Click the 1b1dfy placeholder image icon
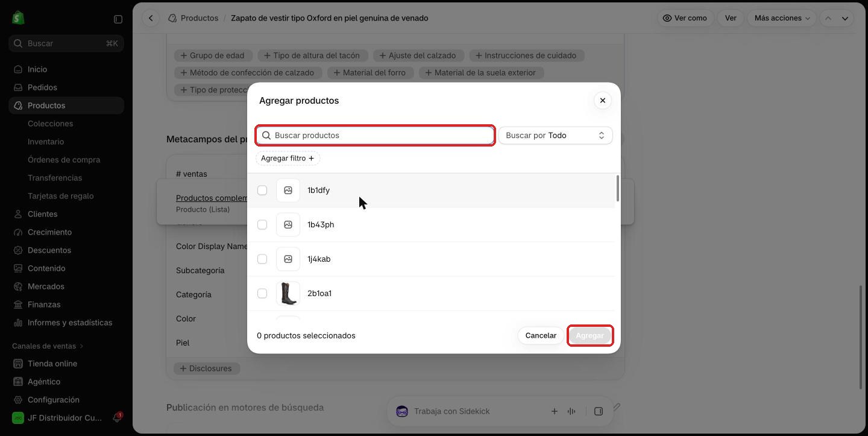 [x=288, y=191]
